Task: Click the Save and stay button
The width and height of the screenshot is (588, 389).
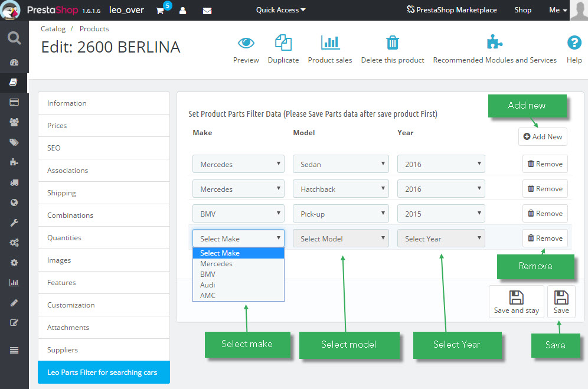Action: point(517,302)
